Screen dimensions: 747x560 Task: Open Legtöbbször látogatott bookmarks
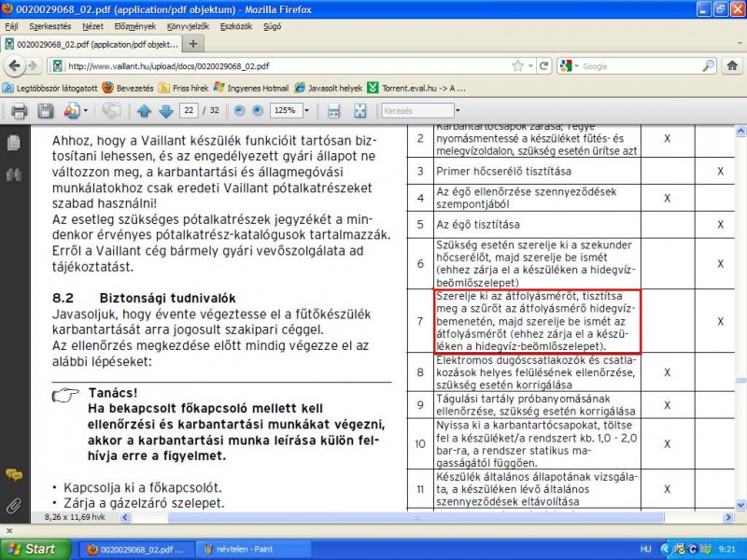point(49,88)
